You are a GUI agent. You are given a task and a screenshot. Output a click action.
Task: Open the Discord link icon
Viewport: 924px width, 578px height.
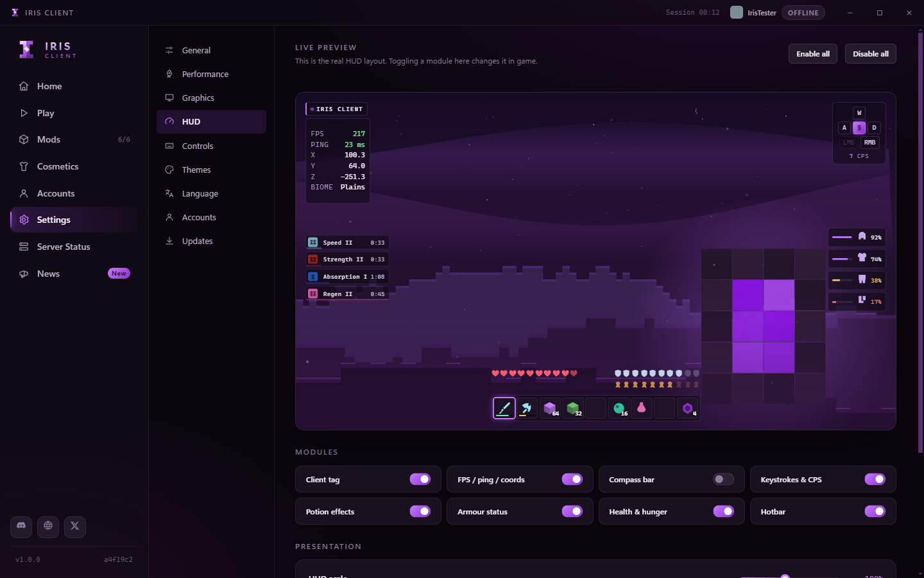click(x=21, y=527)
